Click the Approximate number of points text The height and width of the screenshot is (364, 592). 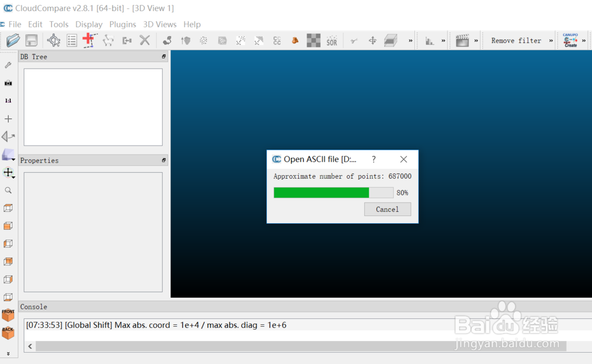pyautogui.click(x=342, y=176)
